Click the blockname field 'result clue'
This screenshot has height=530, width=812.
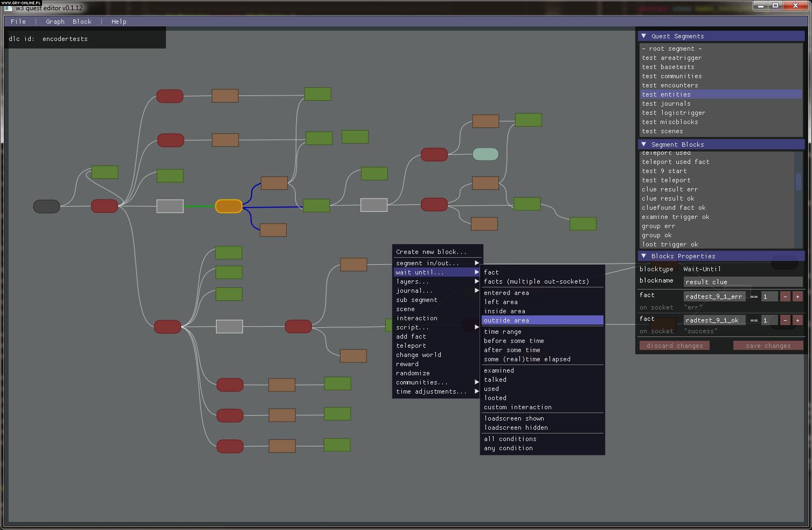(742, 282)
